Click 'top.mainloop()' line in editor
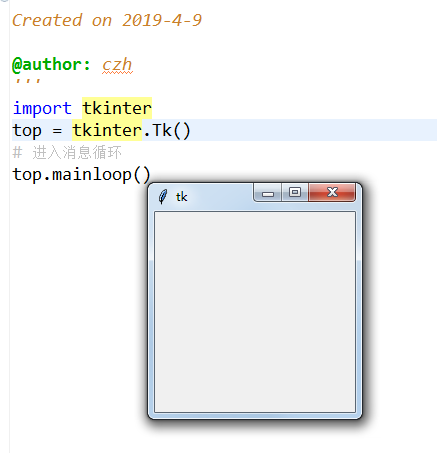Viewport: 437px width, 453px height. pyautogui.click(x=82, y=174)
